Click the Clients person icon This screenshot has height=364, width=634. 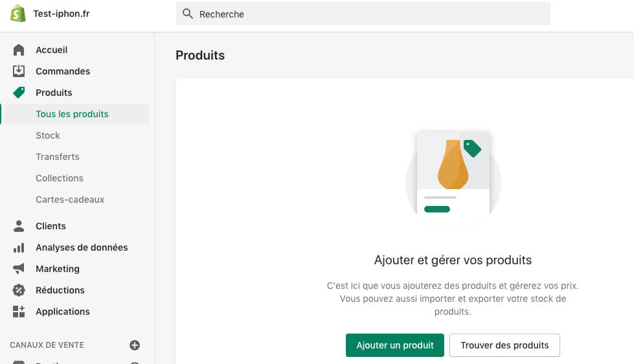click(x=19, y=226)
